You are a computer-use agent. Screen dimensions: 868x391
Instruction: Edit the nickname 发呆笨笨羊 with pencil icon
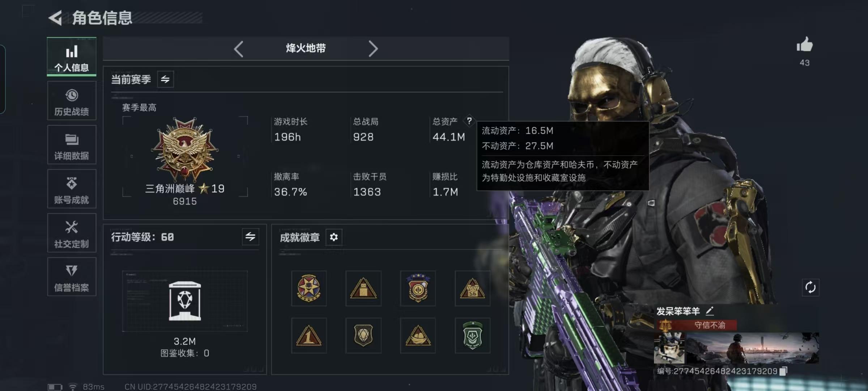710,311
